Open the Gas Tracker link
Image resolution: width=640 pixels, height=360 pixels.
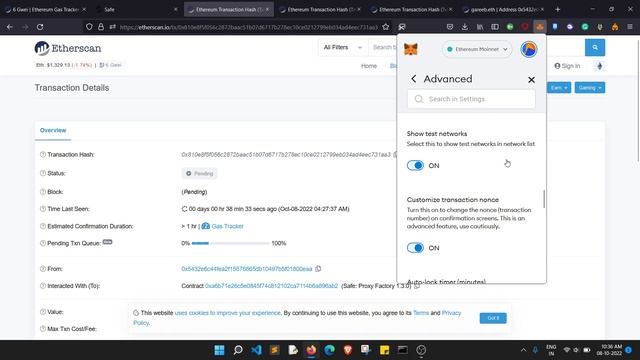click(x=227, y=226)
